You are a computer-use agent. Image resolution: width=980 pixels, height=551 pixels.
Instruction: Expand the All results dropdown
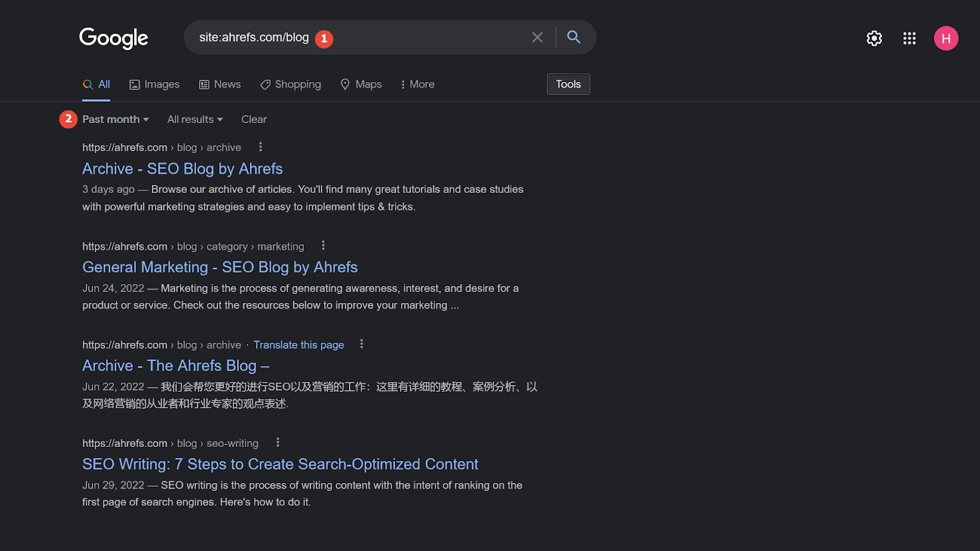[195, 119]
